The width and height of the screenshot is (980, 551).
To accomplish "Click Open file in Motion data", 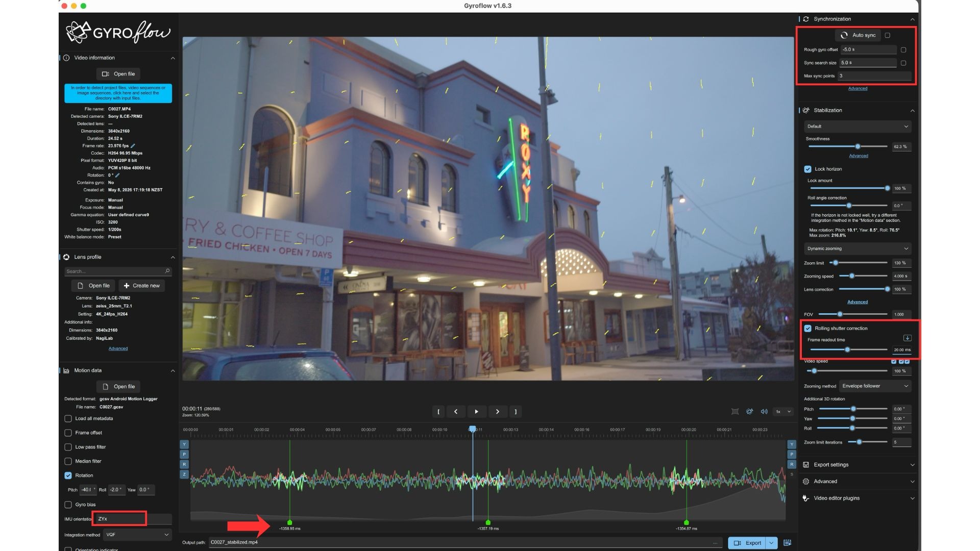I will pos(118,387).
